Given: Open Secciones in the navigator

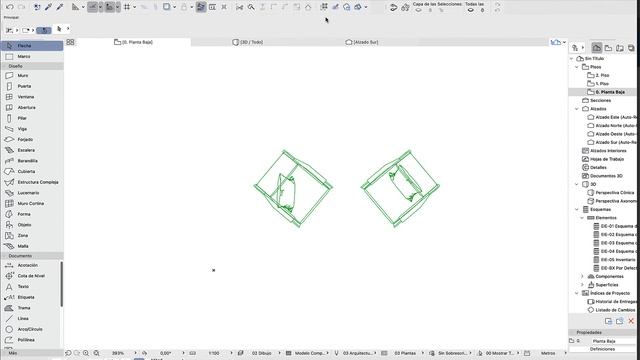Looking at the screenshot, I should tap(600, 100).
